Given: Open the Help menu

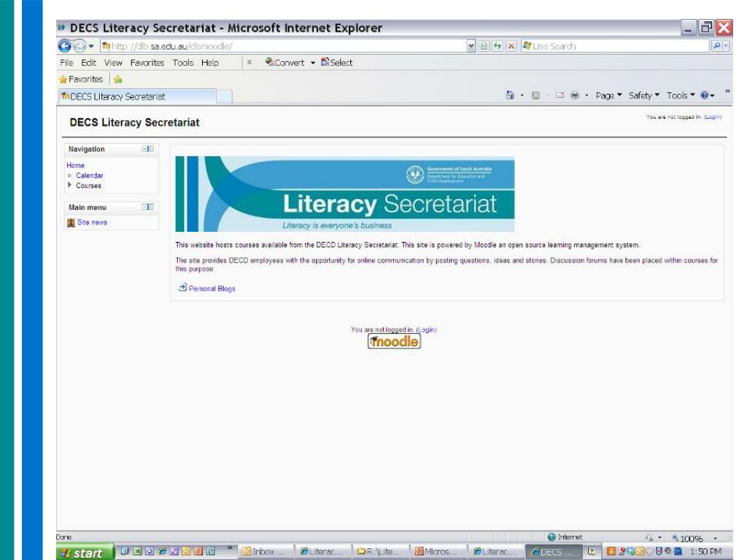Looking at the screenshot, I should coord(210,63).
